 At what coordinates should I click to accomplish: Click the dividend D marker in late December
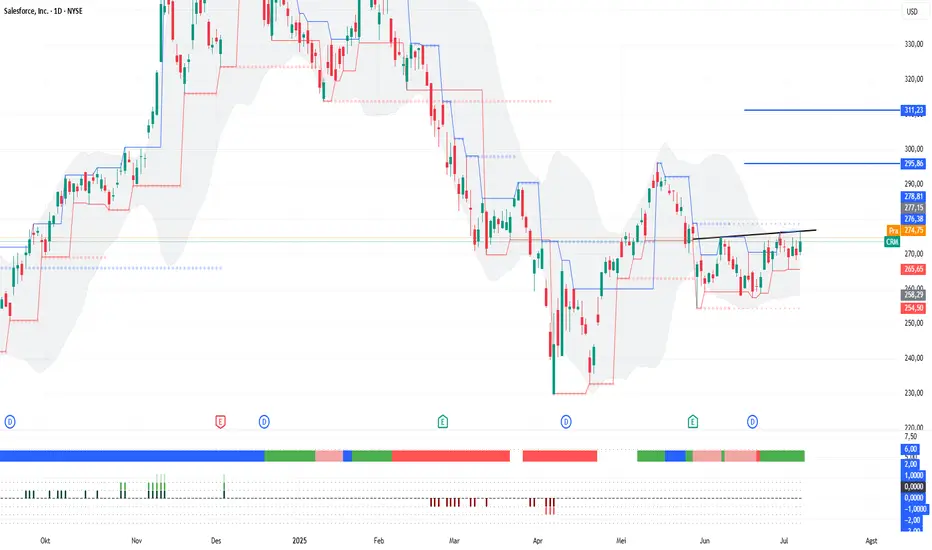point(264,422)
